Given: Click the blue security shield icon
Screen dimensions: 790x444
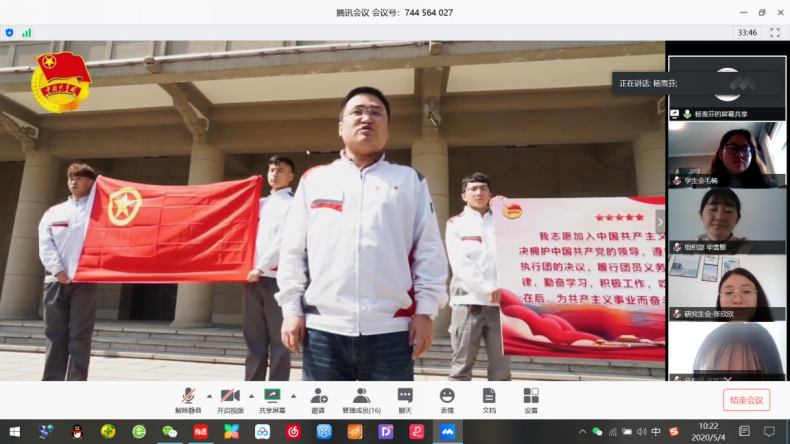Looking at the screenshot, I should coord(10,33).
